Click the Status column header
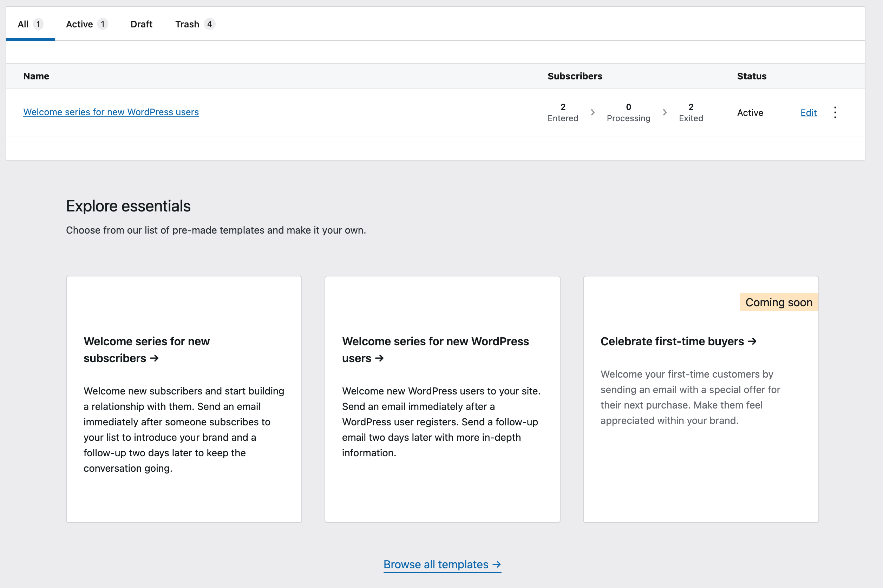883x588 pixels. 752,76
